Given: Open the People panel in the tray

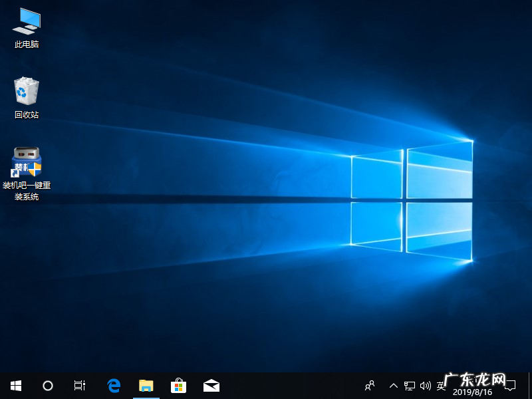Looking at the screenshot, I should tap(369, 386).
